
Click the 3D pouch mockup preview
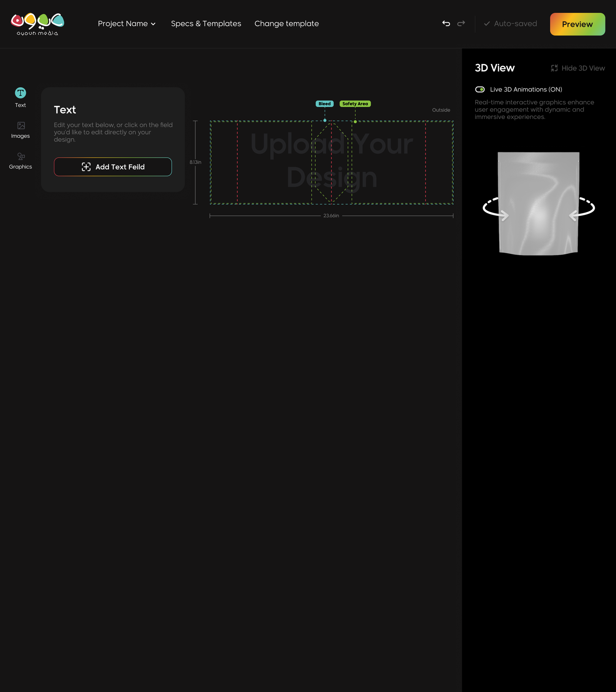(538, 203)
